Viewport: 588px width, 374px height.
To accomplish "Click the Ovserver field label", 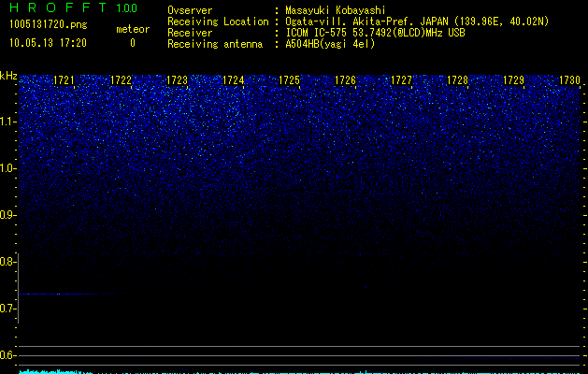I will [x=190, y=10].
